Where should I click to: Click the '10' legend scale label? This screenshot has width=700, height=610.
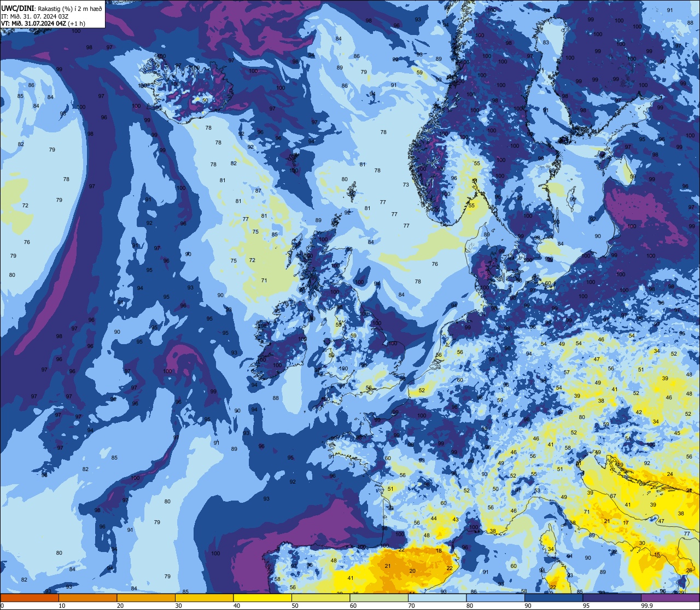62,606
